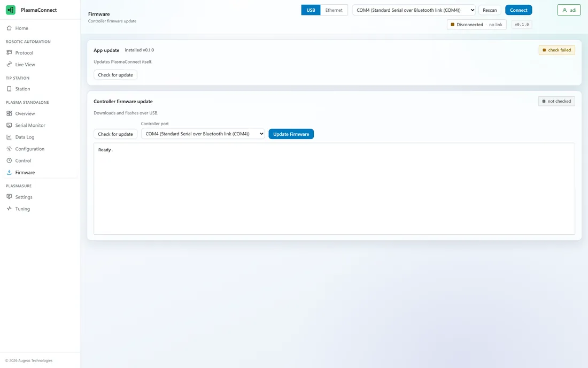
Task: Click the Control clock icon
Action: [x=9, y=160]
